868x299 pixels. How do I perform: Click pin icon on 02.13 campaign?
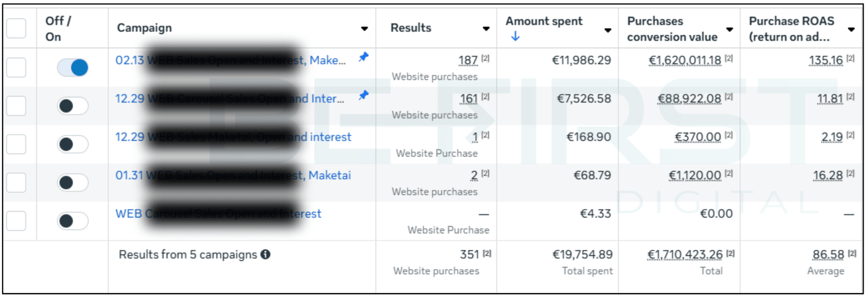click(x=363, y=56)
